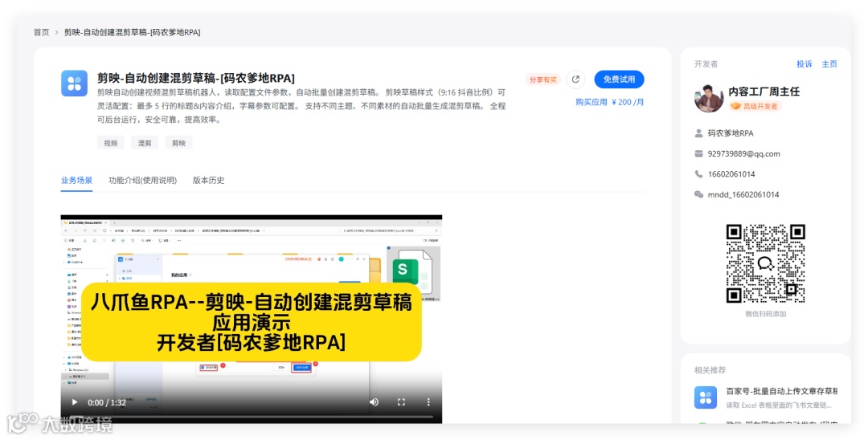Click the WeChat icon beside mndd_16602061014
868x440 pixels.
(x=698, y=194)
